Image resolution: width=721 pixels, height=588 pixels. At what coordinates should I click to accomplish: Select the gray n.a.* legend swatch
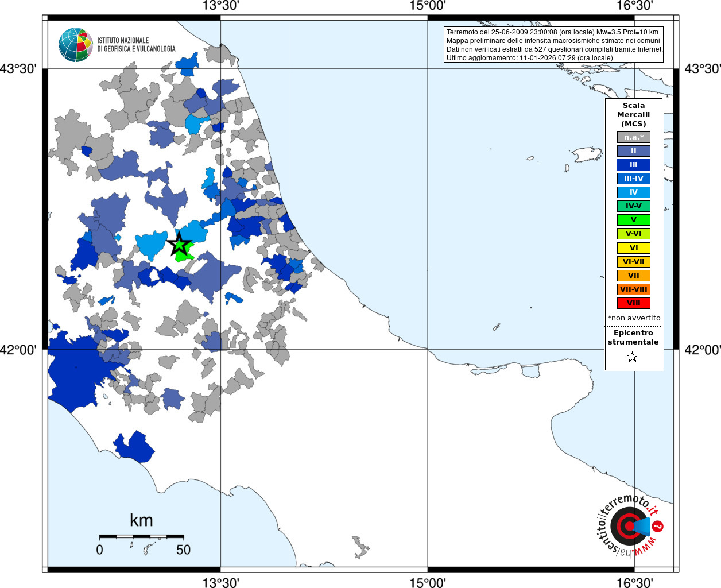(634, 137)
